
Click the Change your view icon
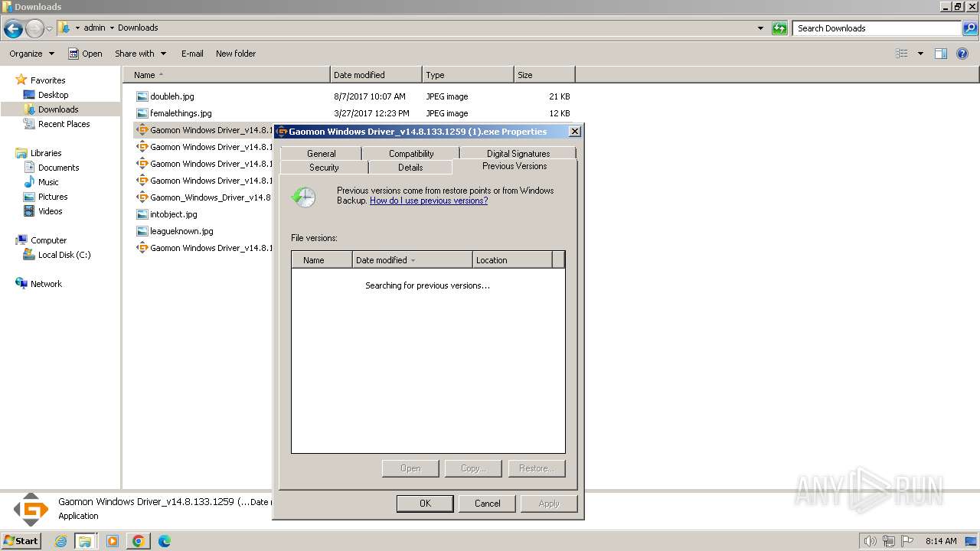[x=902, y=54]
